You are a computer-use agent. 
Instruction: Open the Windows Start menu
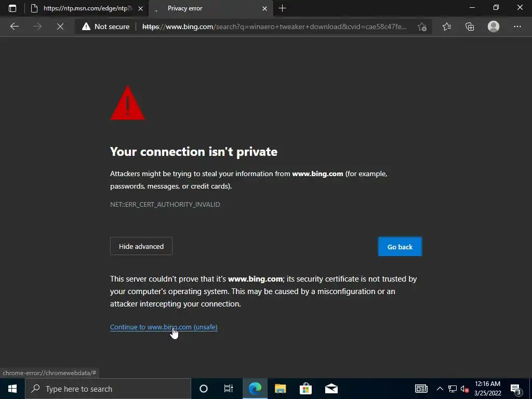12,389
